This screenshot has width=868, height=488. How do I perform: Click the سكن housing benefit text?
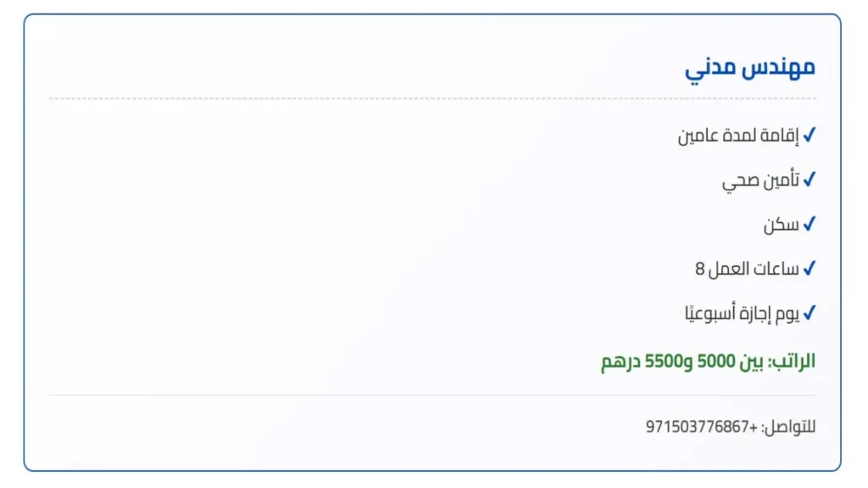click(x=781, y=225)
